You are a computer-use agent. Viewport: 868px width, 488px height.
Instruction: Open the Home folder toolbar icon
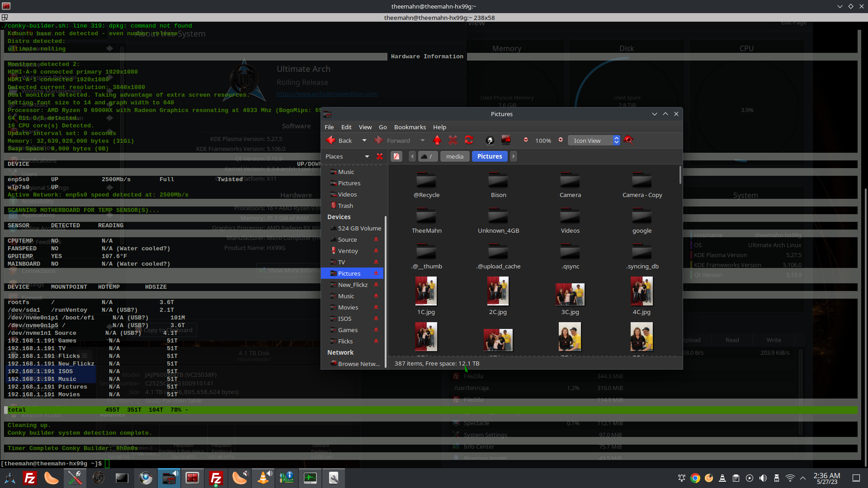(490, 141)
